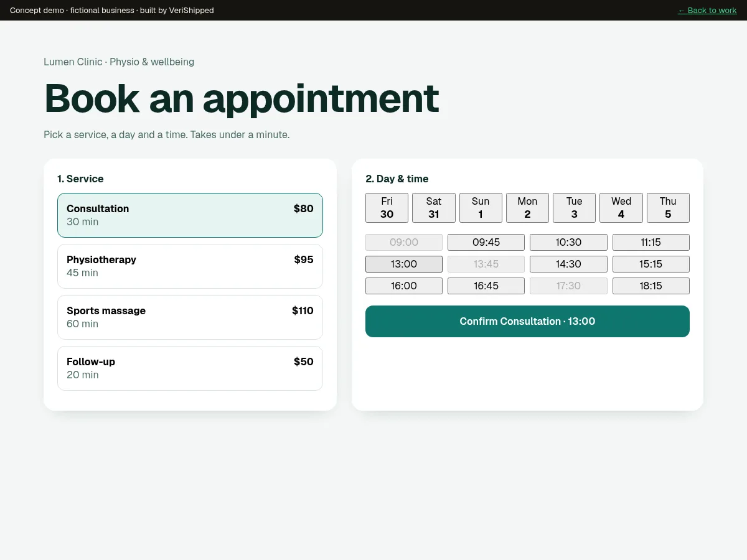Click the Concept demo banner text

(112, 11)
